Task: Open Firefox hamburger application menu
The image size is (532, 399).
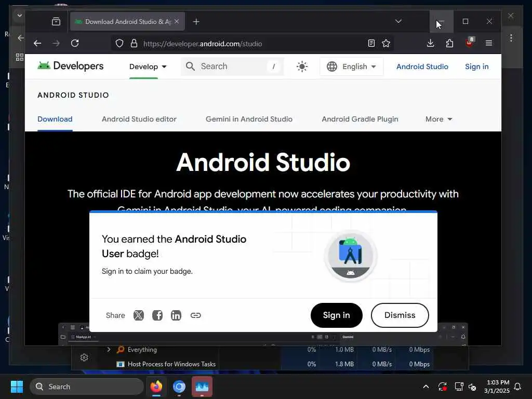Action: click(x=489, y=43)
